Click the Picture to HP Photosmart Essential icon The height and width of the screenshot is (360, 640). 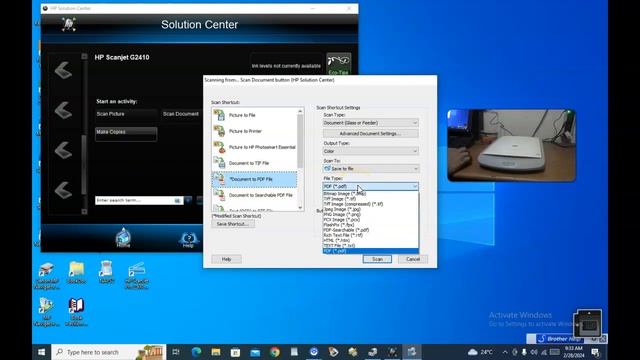click(219, 147)
